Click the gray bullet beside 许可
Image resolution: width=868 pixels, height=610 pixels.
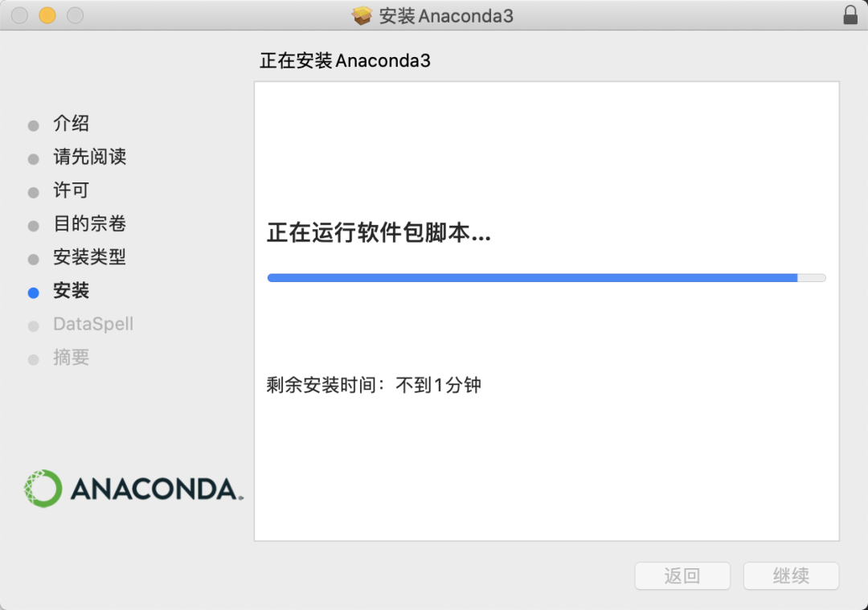click(x=33, y=193)
